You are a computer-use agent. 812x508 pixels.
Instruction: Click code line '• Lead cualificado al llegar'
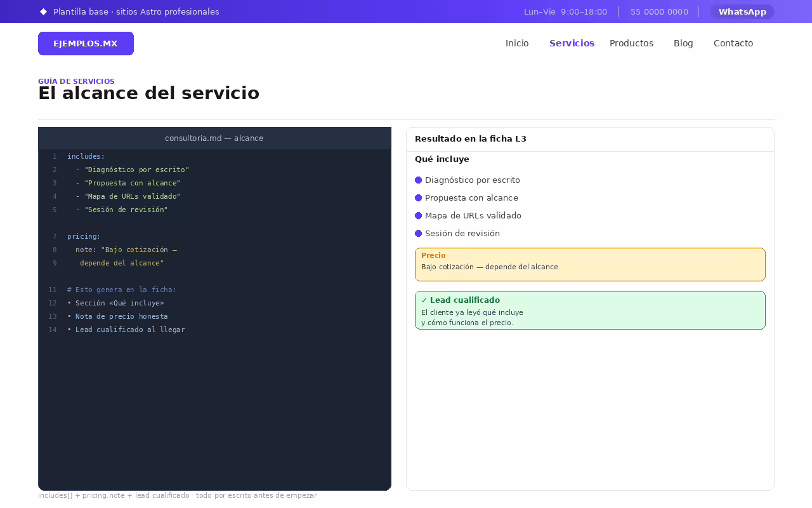[x=126, y=330]
